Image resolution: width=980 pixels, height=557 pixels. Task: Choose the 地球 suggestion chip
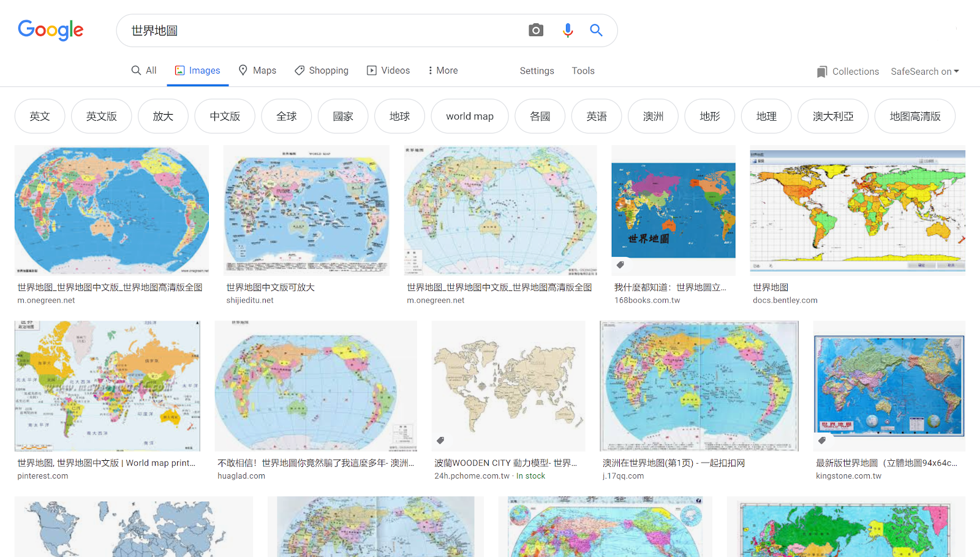coord(400,116)
